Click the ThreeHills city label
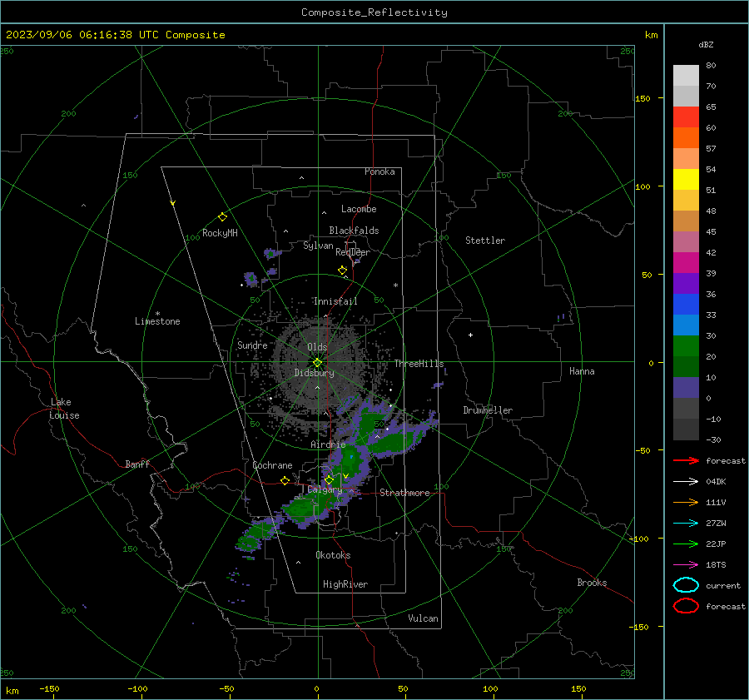This screenshot has height=700, width=749. [419, 364]
